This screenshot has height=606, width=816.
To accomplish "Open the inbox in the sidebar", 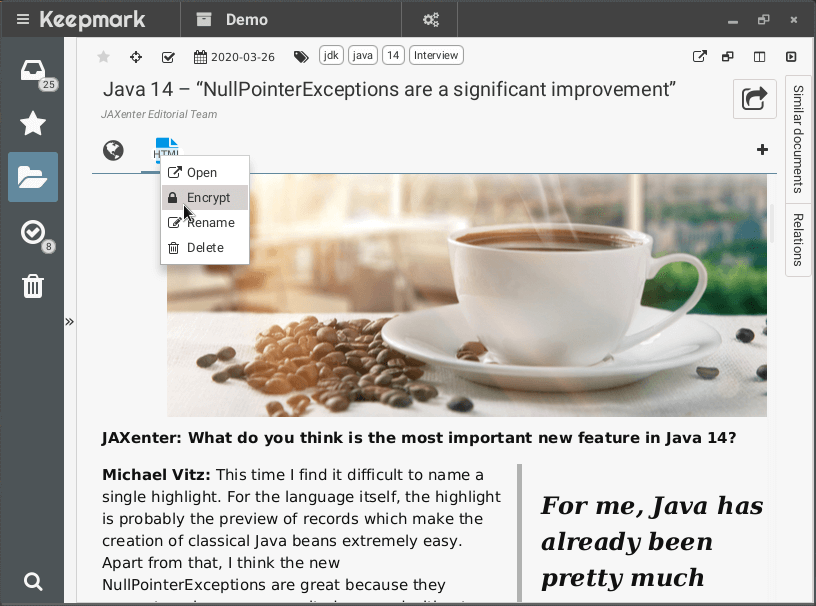I will pos(33,71).
